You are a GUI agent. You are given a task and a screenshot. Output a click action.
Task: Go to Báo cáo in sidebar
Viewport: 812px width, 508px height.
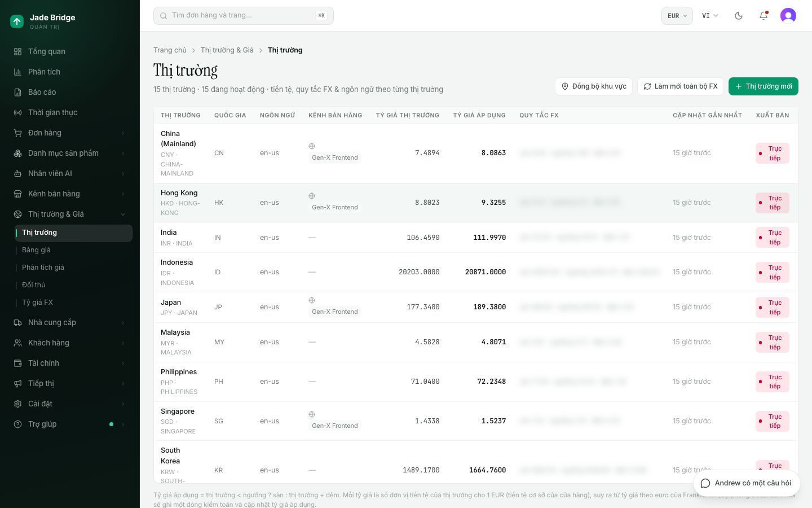[x=70, y=92]
